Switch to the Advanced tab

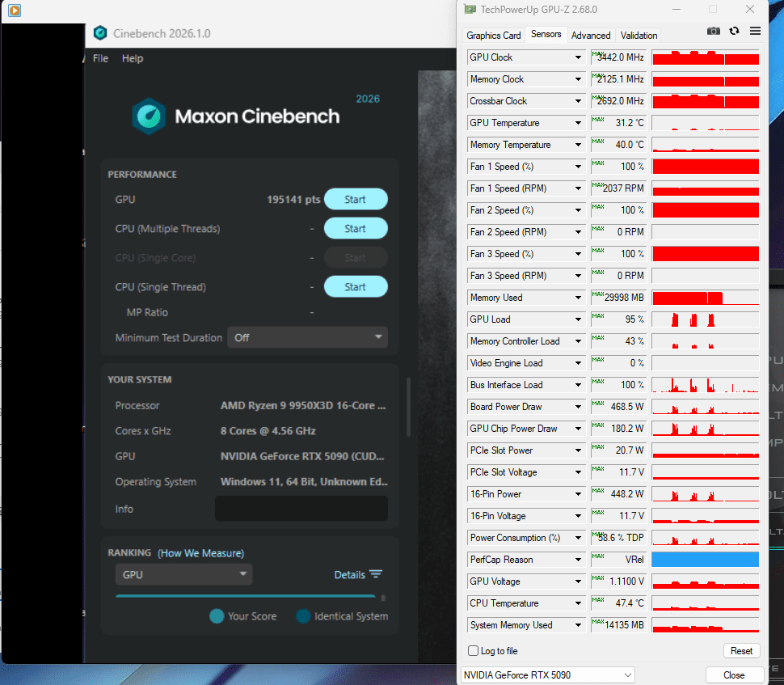pos(591,36)
